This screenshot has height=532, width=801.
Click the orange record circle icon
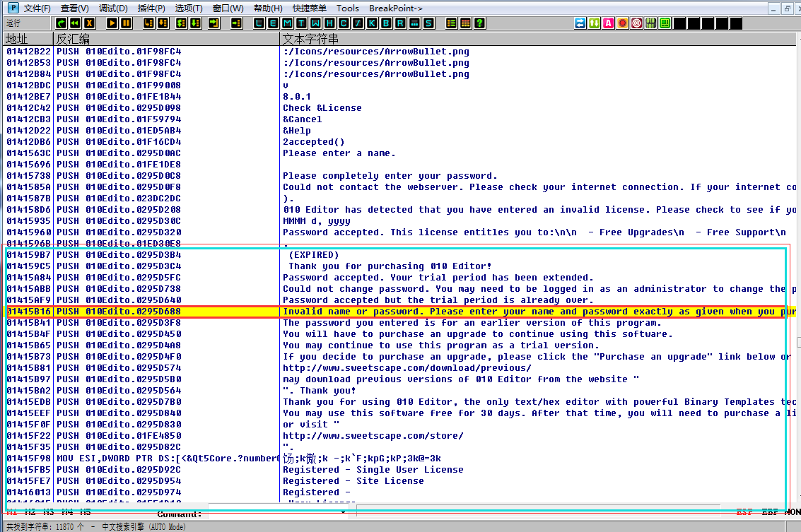623,23
